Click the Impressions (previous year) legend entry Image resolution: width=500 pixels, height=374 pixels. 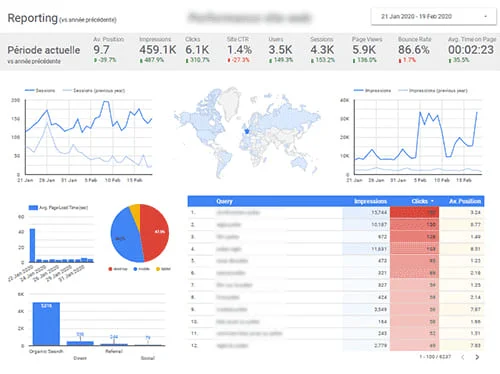click(433, 90)
